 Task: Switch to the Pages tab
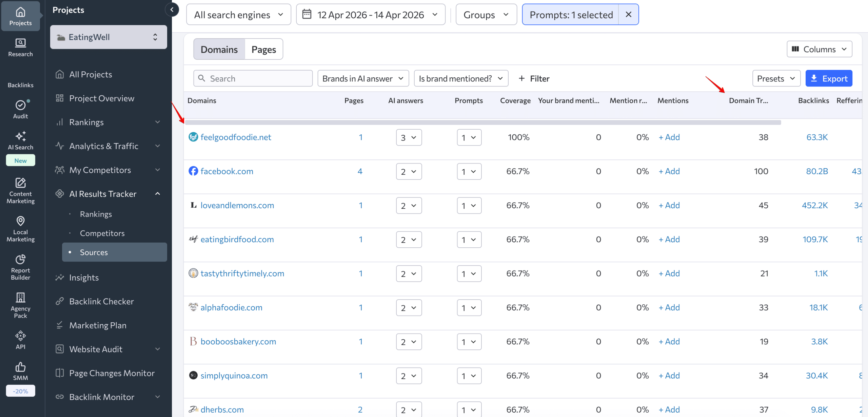264,49
